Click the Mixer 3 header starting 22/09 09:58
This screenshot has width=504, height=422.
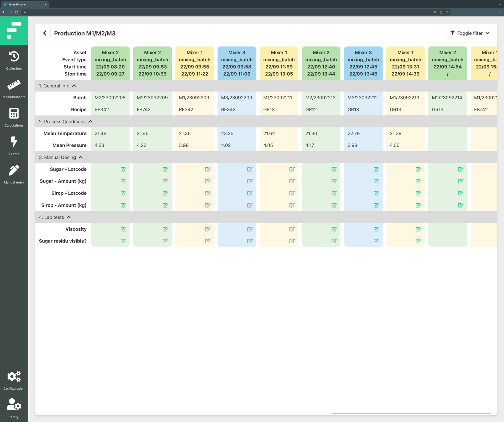click(x=237, y=63)
